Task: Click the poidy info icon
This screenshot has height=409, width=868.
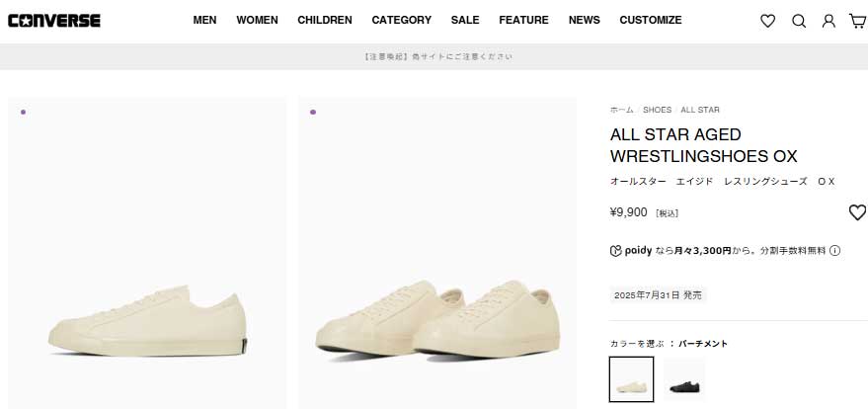Action: [x=834, y=251]
